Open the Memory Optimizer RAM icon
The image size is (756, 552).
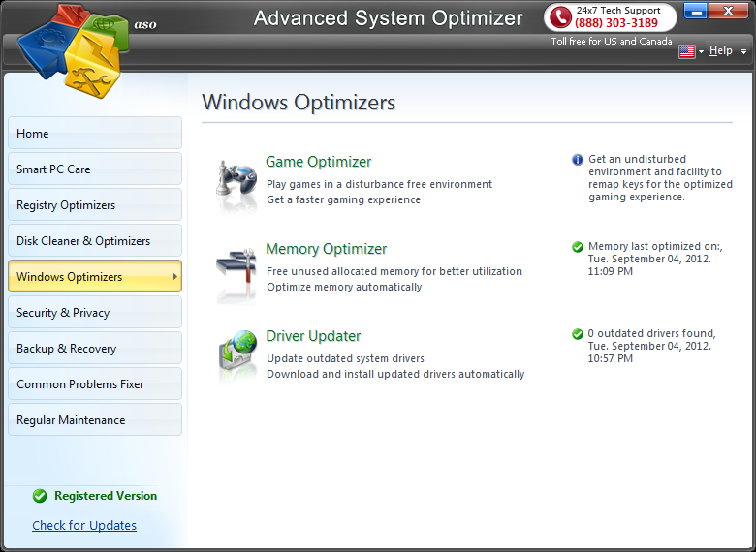[x=236, y=266]
